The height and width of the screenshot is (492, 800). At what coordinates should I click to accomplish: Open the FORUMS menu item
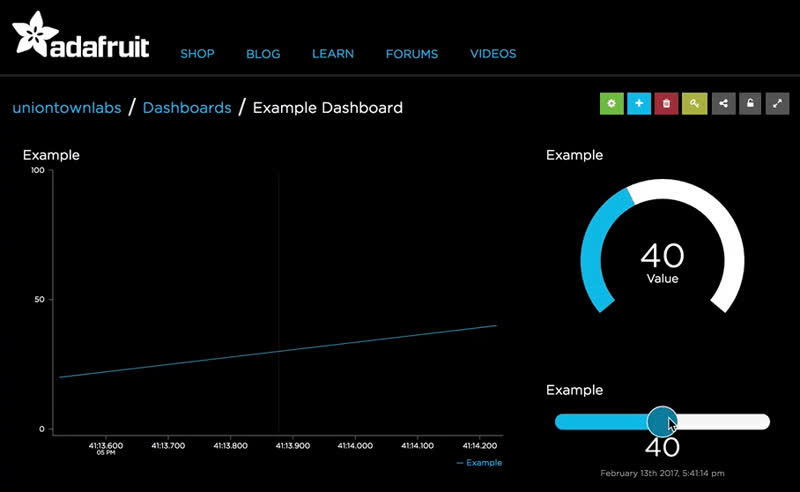(412, 54)
